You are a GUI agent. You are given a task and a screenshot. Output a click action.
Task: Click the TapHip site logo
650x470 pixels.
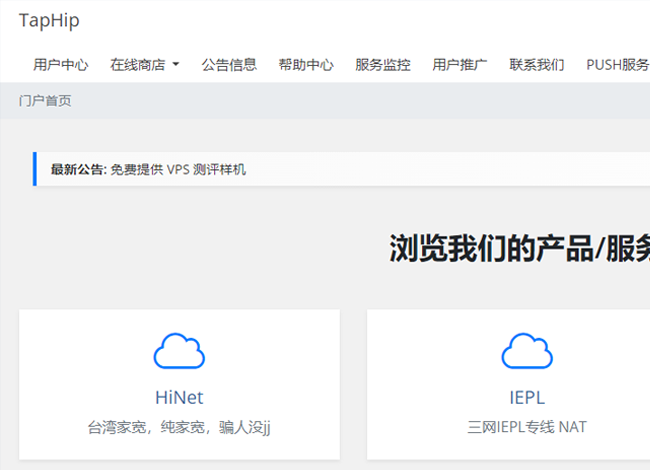pos(49,21)
